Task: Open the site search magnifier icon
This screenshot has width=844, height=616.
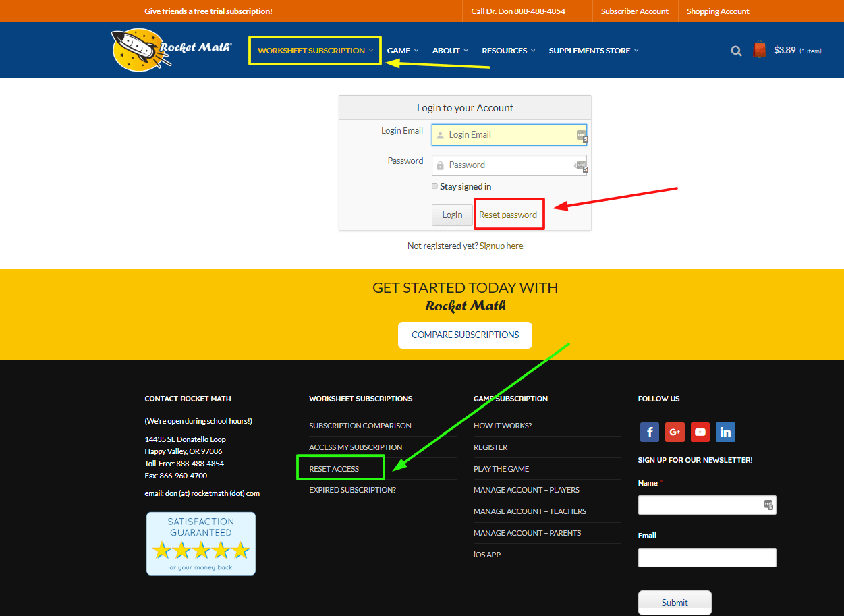Action: point(736,50)
